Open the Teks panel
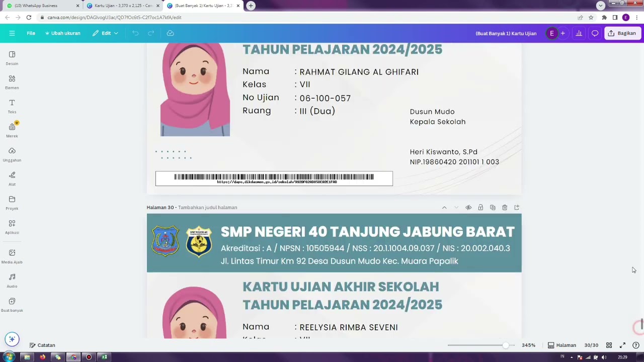Screen dimensions: 644x362 point(12,107)
